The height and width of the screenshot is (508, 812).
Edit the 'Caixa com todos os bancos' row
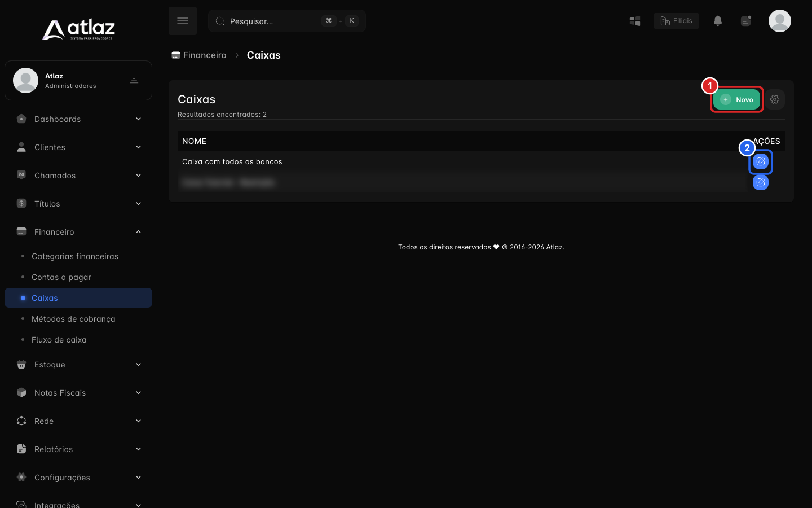tap(761, 162)
